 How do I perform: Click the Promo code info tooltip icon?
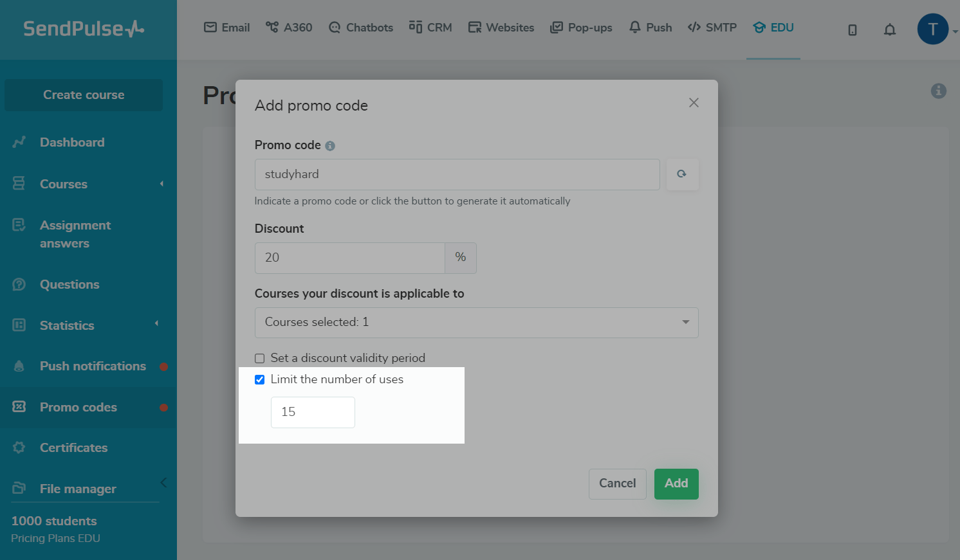tap(331, 145)
